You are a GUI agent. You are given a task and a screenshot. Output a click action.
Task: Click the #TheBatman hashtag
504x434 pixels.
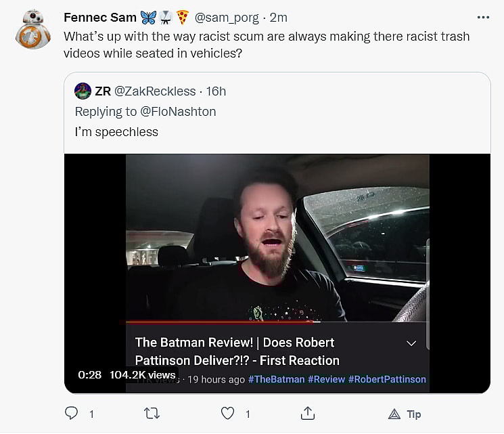[276, 379]
